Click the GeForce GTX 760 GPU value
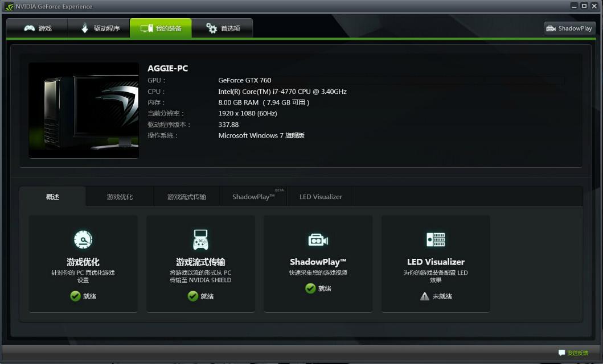The image size is (603, 364). 245,80
